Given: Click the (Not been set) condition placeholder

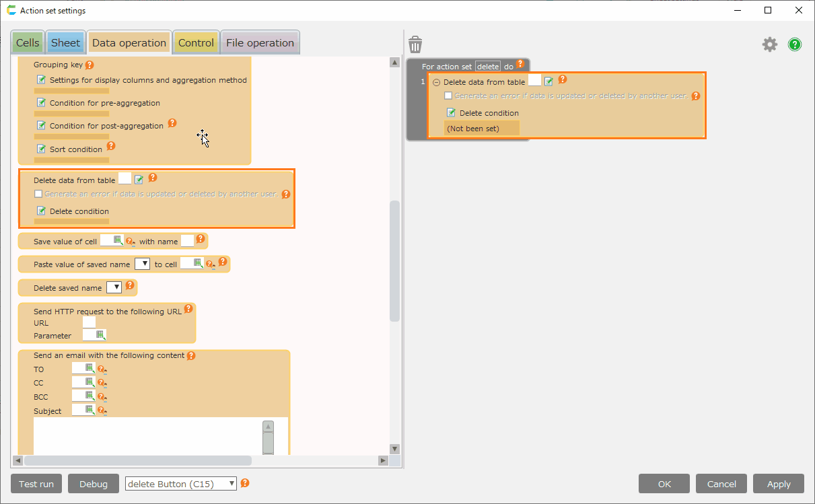Looking at the screenshot, I should coord(482,129).
